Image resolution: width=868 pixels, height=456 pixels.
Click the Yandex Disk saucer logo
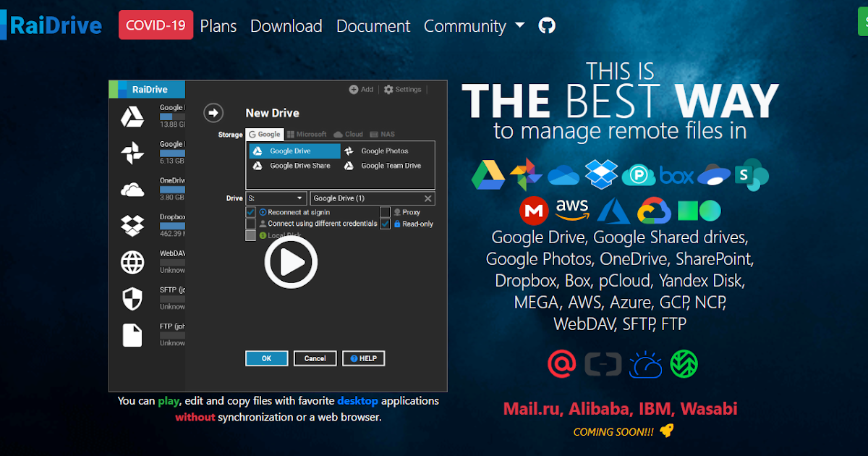(x=714, y=175)
